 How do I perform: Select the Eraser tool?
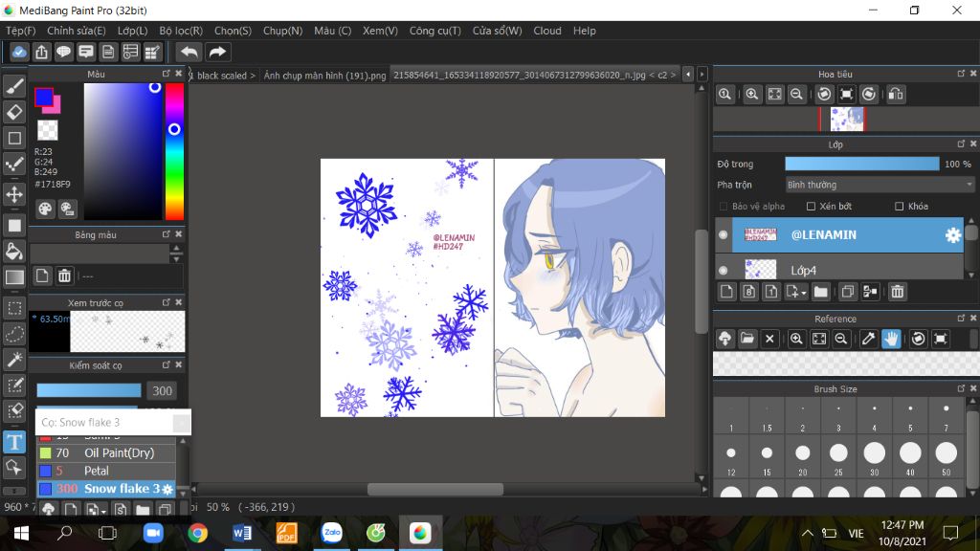[x=14, y=112]
